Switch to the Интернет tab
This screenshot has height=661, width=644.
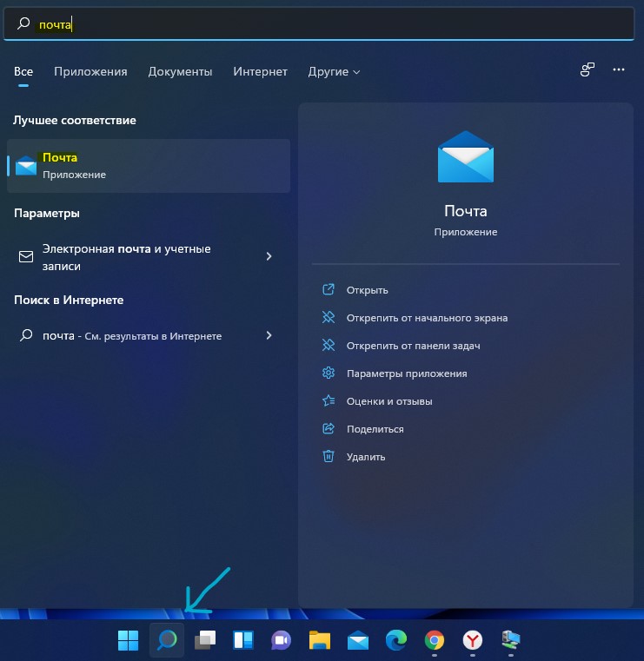[260, 72]
